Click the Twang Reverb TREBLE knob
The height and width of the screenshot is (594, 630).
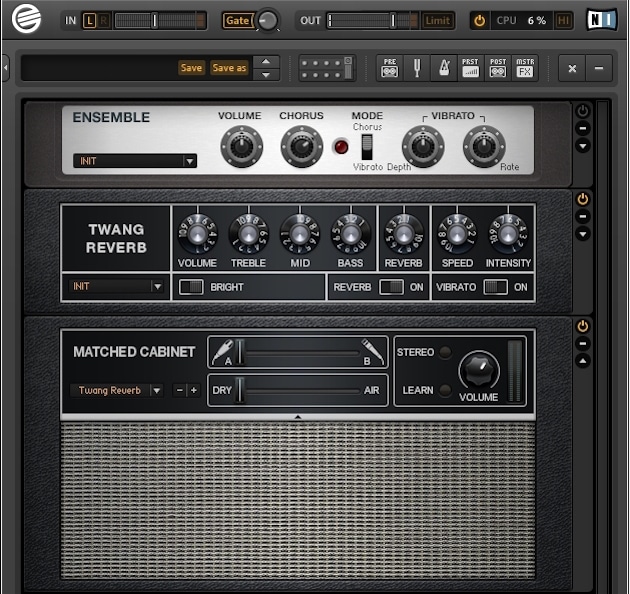[248, 234]
